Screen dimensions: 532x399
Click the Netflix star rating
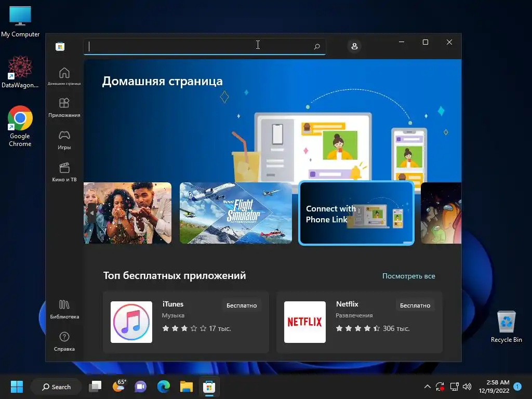pyautogui.click(x=358, y=328)
